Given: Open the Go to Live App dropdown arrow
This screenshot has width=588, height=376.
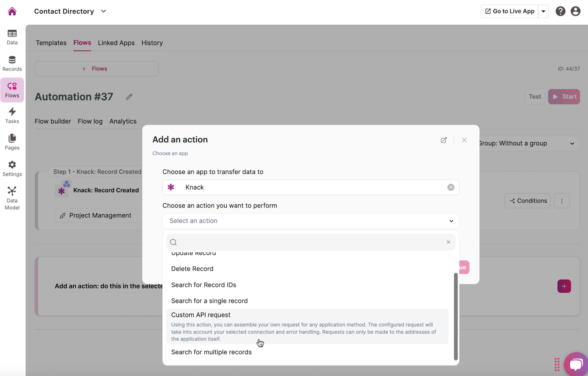Looking at the screenshot, I should point(544,11).
